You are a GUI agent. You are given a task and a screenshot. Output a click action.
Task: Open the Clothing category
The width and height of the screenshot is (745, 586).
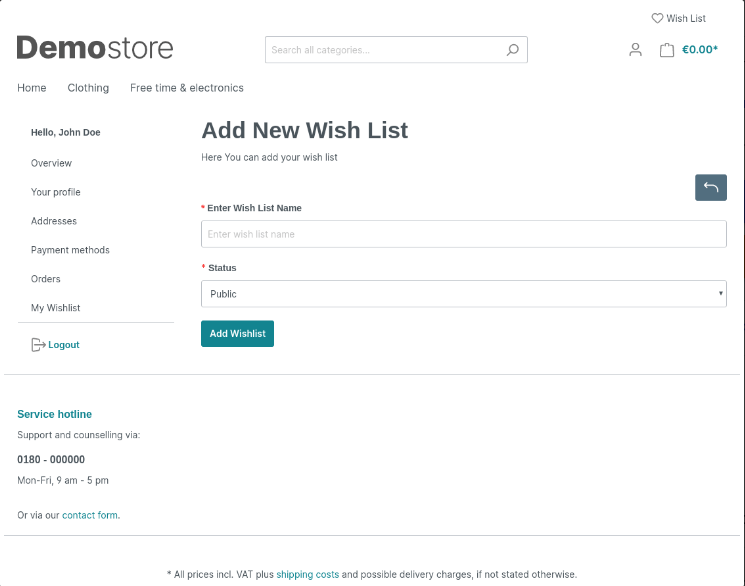pos(88,88)
